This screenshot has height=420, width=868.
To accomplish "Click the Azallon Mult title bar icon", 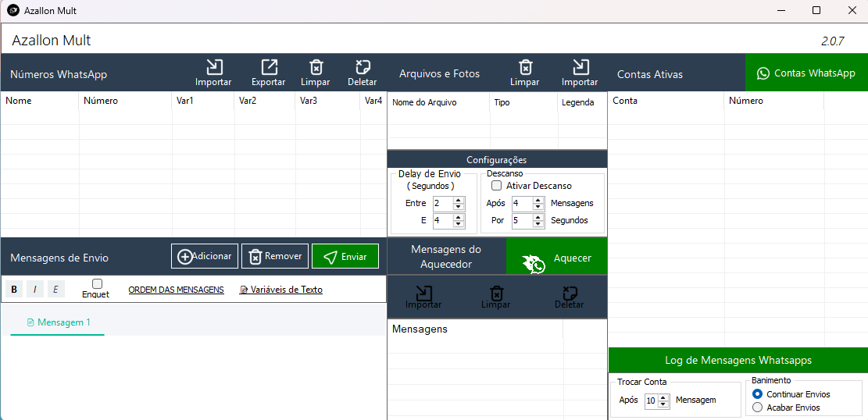I will coord(13,10).
